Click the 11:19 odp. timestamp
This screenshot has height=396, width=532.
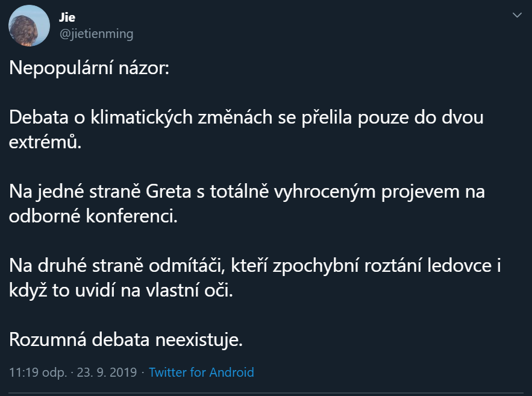click(37, 372)
